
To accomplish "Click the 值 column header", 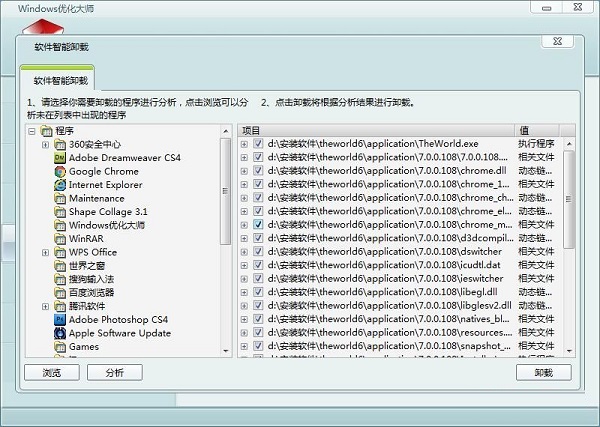I will [536, 130].
